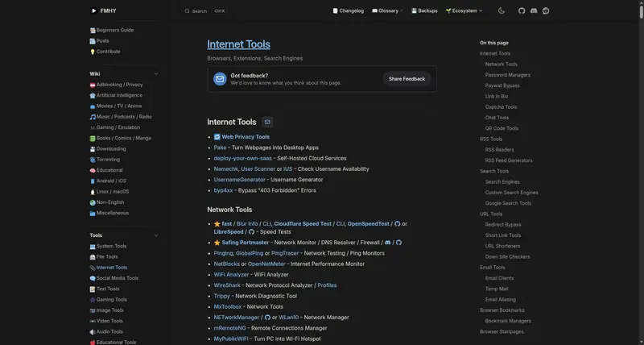The height and width of the screenshot is (345, 644).
Task: Open Gaming / Emulation sidebar item
Action: point(115,127)
